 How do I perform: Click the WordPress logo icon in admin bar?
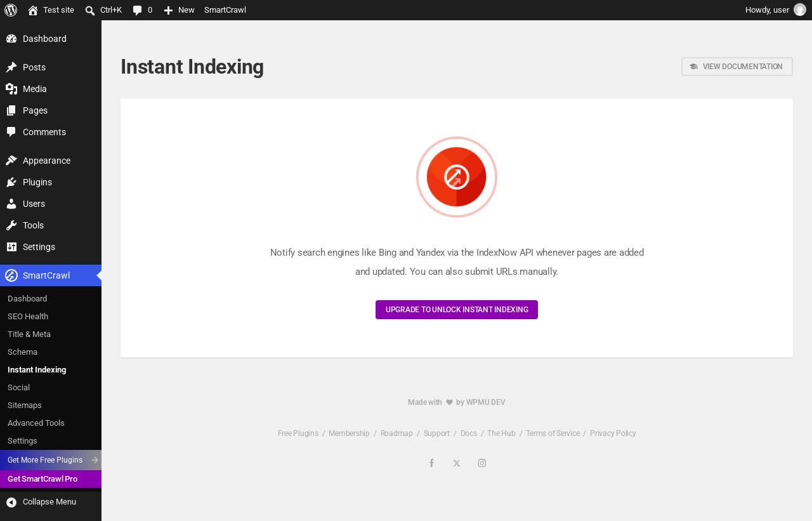tap(11, 10)
